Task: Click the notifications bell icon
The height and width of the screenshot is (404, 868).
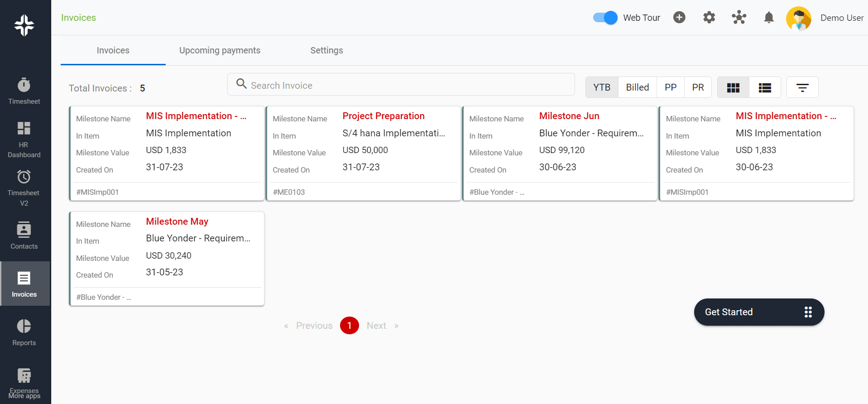Action: coord(768,18)
